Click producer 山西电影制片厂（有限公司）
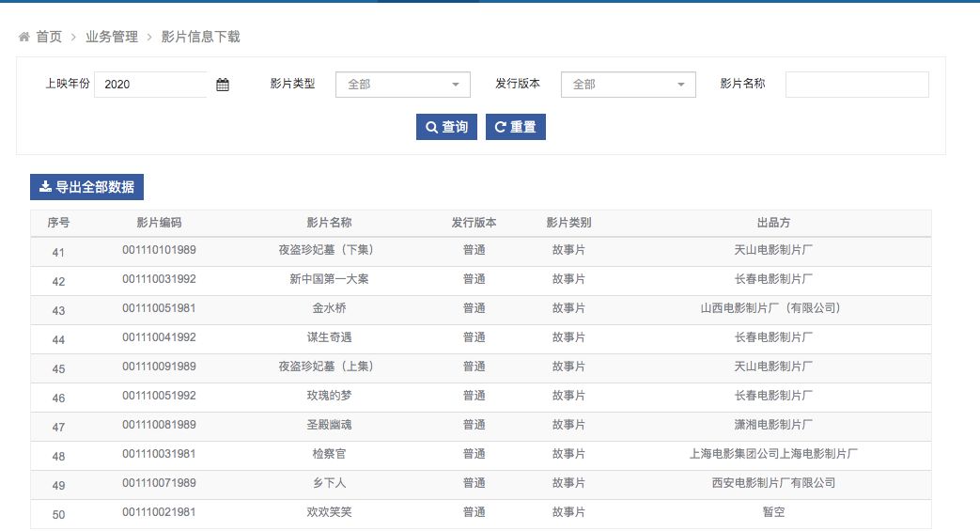The height and width of the screenshot is (531, 980). [773, 308]
